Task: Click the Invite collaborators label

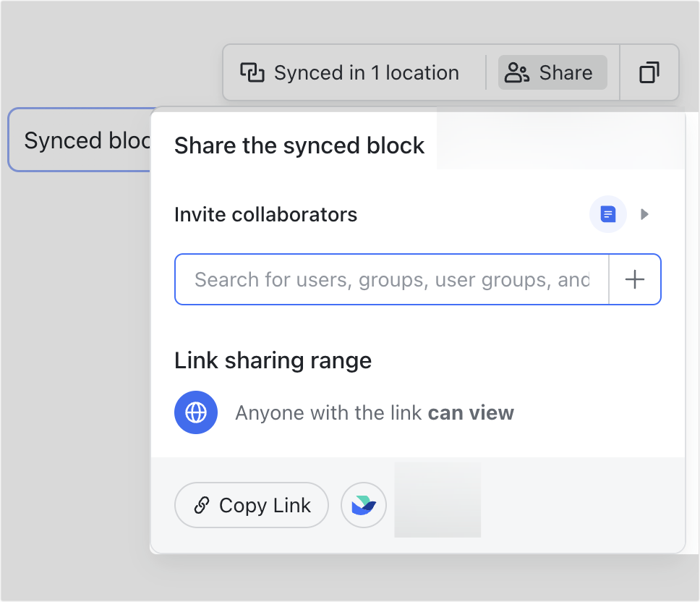Action: pos(265,214)
